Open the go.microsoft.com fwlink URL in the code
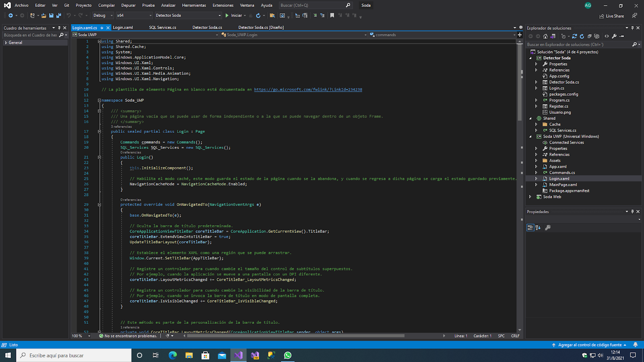The width and height of the screenshot is (644, 362). [x=308, y=90]
